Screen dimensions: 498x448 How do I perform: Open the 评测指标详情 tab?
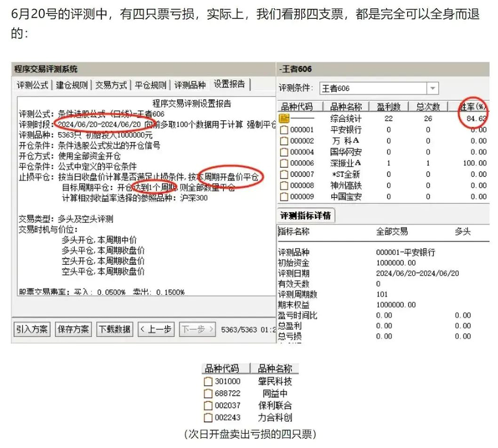(306, 216)
